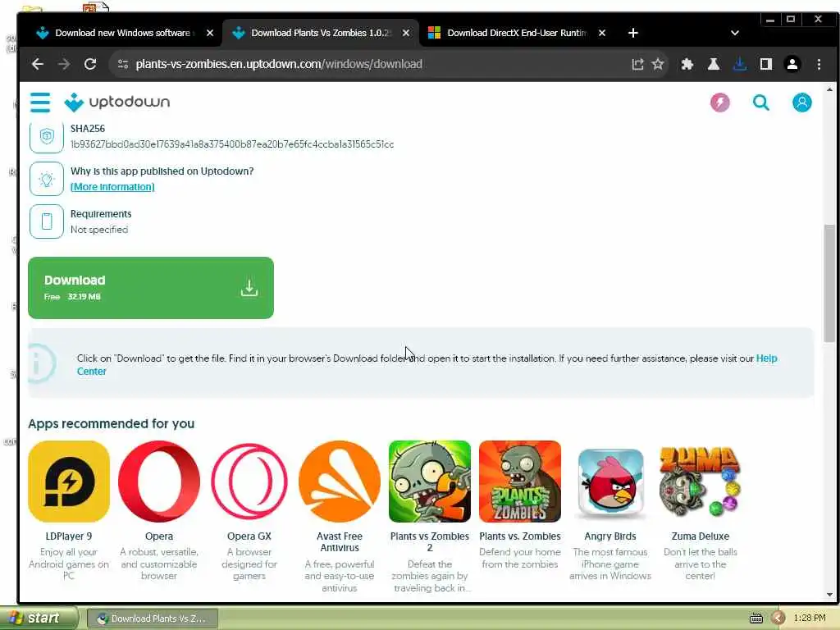The image size is (840, 630).
Task: Go forward with the browser forward arrow
Action: click(x=64, y=64)
